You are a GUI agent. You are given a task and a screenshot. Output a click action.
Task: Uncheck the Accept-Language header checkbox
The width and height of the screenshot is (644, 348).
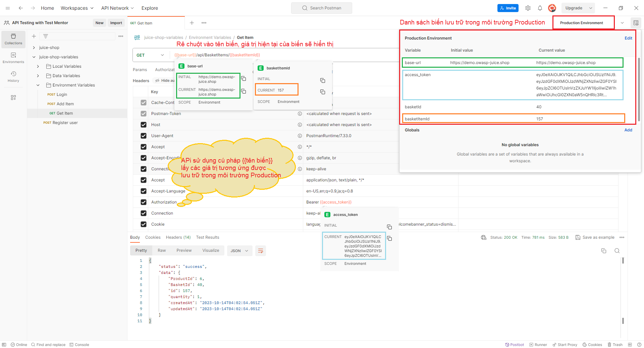144,191
